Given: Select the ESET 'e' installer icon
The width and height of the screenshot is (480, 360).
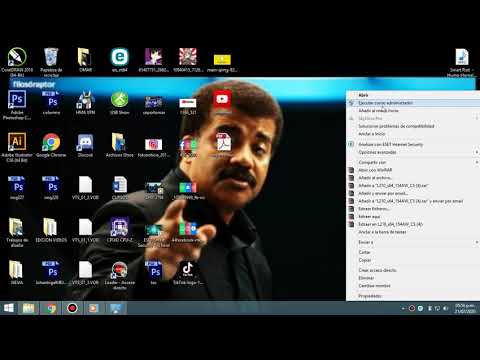Looking at the screenshot, I should pyautogui.click(x=119, y=57).
